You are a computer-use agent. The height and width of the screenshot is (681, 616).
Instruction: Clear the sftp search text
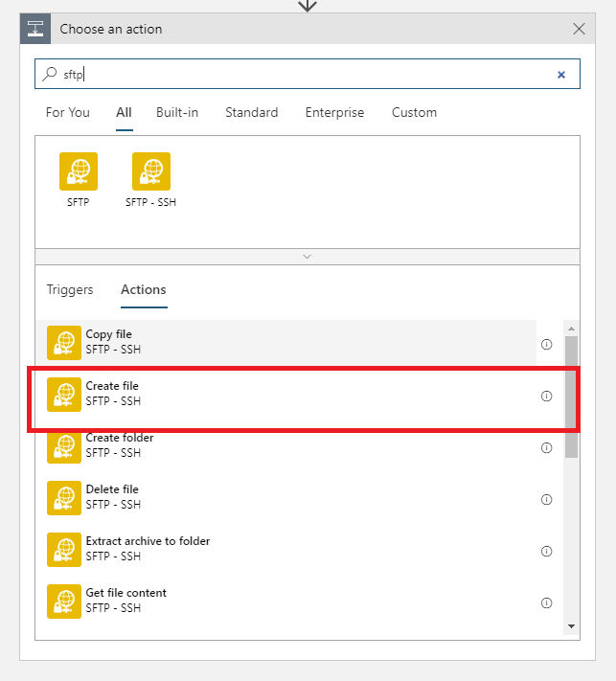[x=561, y=75]
